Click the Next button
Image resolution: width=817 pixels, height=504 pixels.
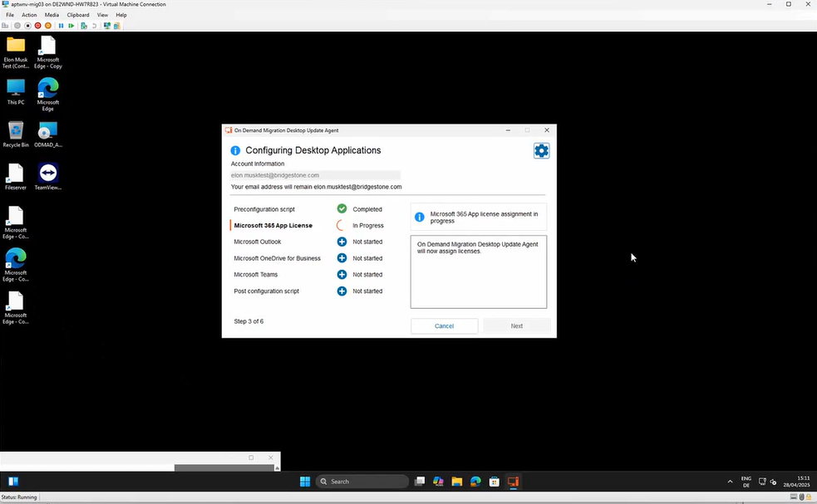(517, 326)
